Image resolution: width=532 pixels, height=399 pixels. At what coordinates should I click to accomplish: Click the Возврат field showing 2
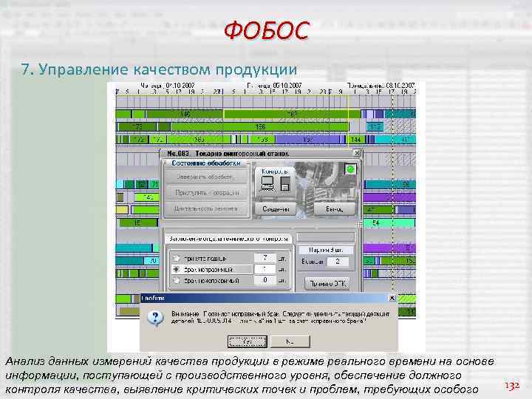click(x=338, y=262)
